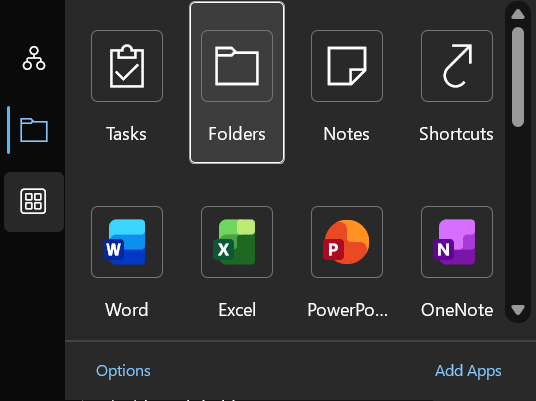Click the vertical scrollbar thumb
Viewport: 536px width, 401px height.
(518, 77)
